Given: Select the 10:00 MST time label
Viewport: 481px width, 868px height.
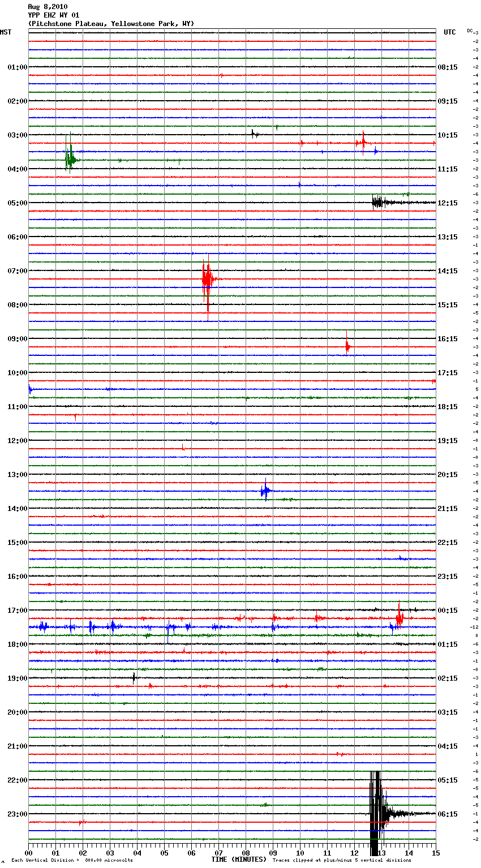Looking at the screenshot, I should click(18, 373).
